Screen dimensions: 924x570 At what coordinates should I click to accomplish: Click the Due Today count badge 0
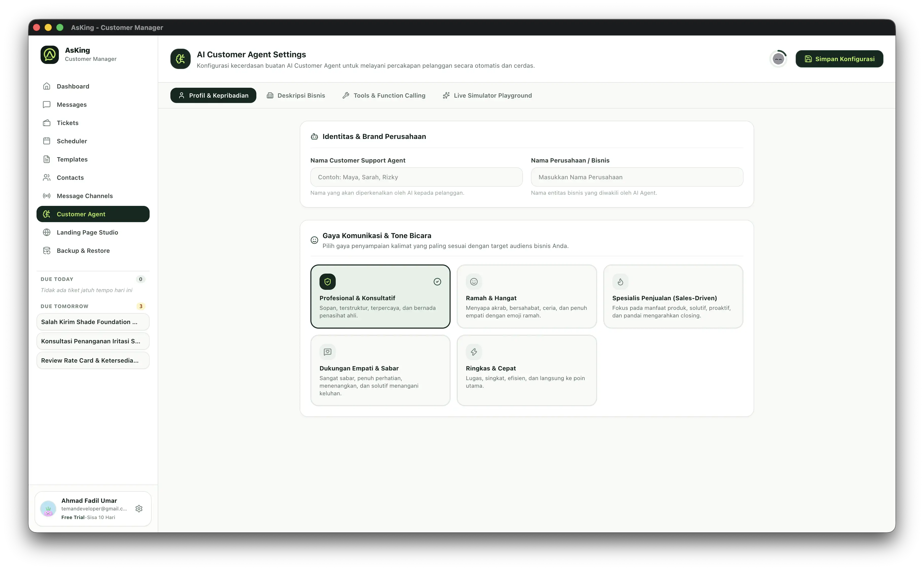pos(141,279)
